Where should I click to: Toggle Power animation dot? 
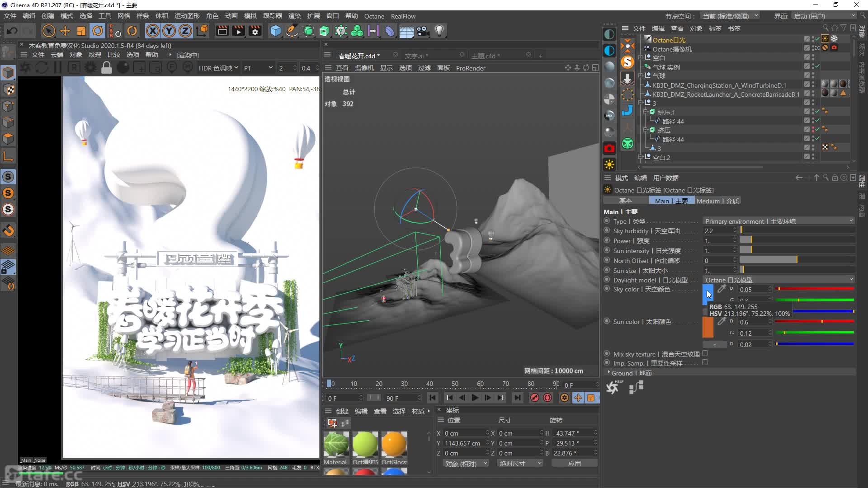pos(607,240)
